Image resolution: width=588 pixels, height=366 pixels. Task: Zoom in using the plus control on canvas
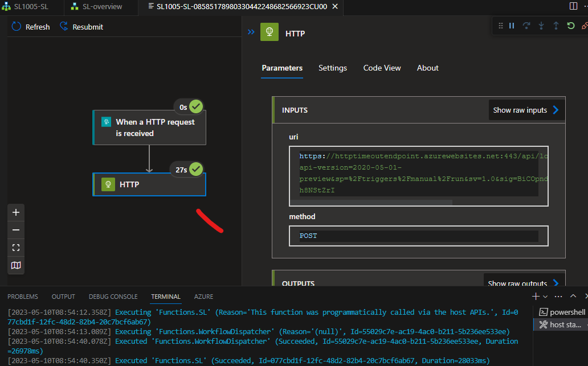[15, 212]
